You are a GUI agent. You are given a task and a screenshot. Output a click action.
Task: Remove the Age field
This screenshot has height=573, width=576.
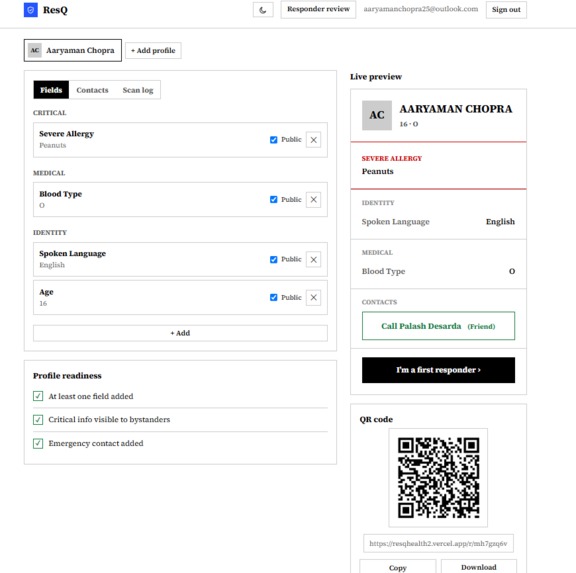click(313, 298)
